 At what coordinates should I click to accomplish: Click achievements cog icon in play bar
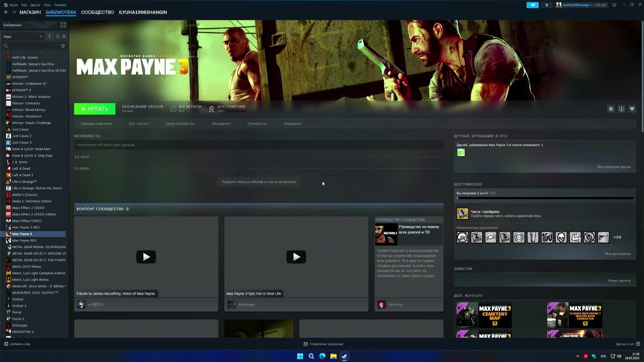(211, 109)
